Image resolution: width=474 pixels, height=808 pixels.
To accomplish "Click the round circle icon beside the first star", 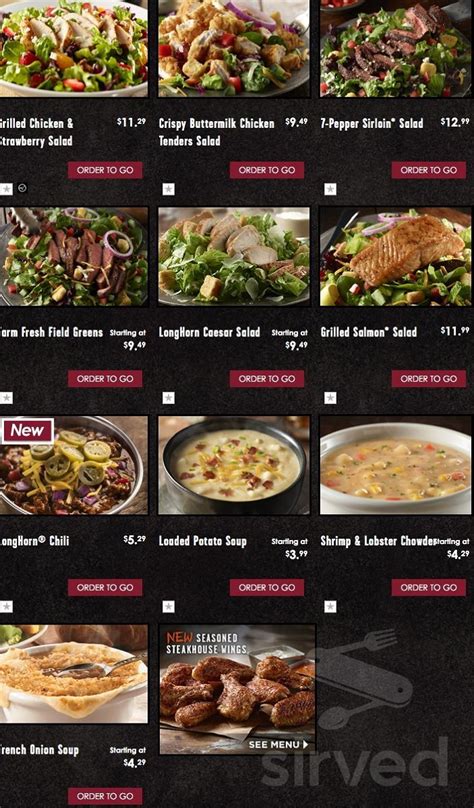I will coord(22,188).
